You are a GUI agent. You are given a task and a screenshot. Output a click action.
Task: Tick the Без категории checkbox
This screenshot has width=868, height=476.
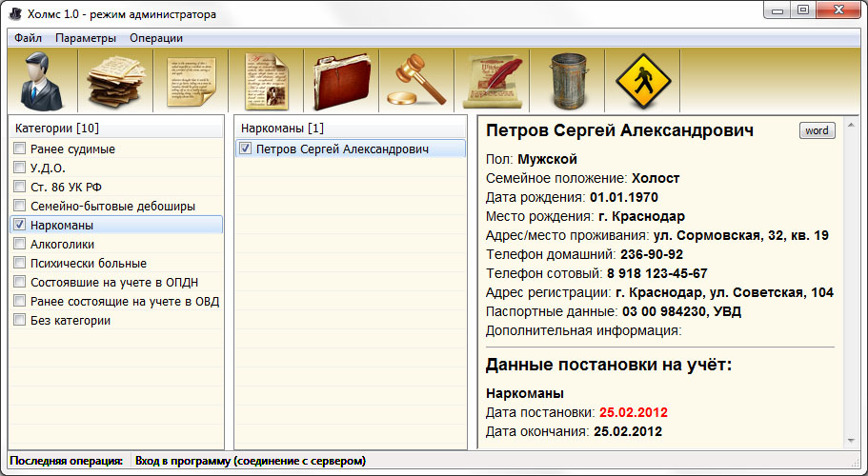pos(20,321)
